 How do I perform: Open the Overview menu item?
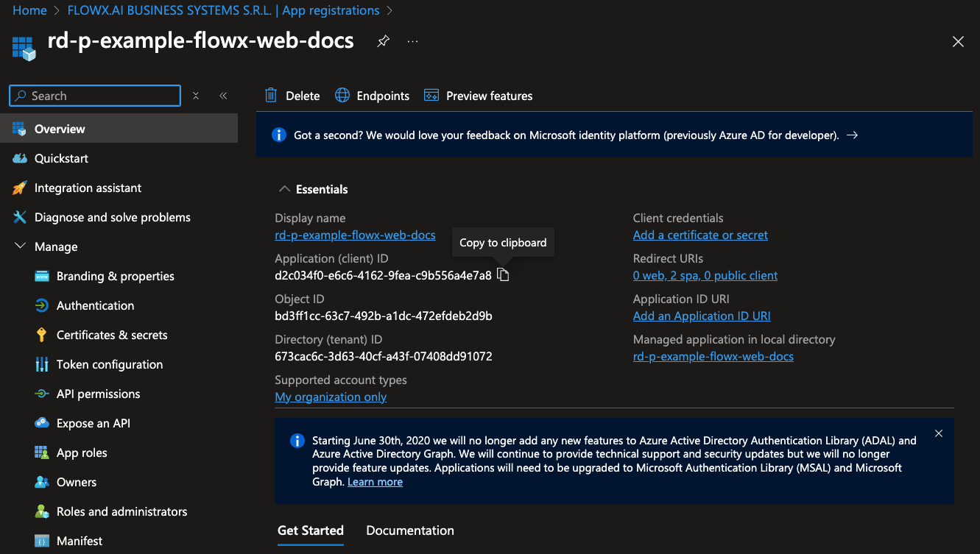[119, 129]
